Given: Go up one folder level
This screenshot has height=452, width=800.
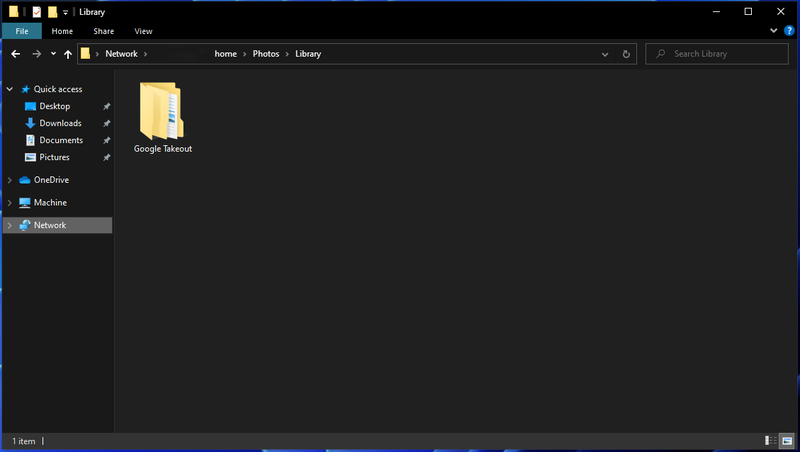Looking at the screenshot, I should pos(68,54).
